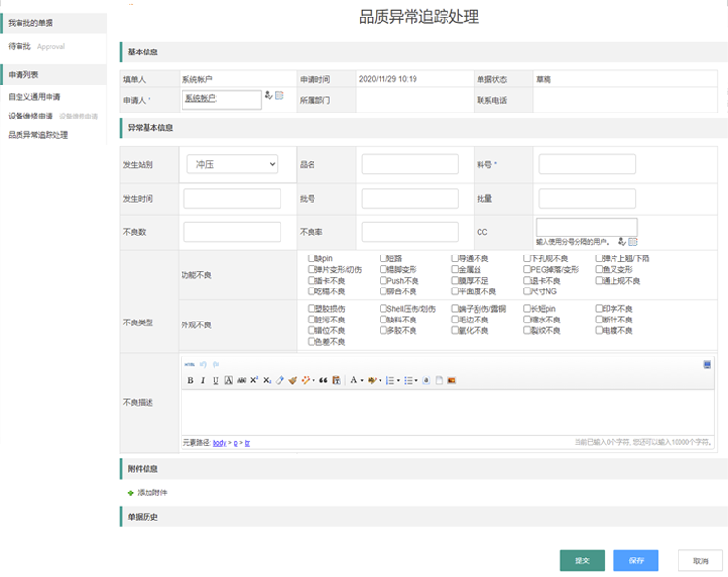Tick the 尺寸NG checkbox
728x577 pixels.
(527, 291)
